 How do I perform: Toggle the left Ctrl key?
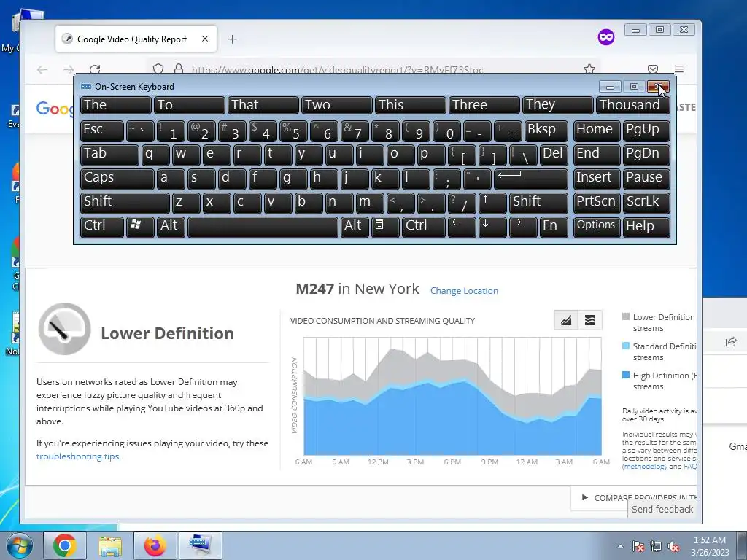coord(102,227)
